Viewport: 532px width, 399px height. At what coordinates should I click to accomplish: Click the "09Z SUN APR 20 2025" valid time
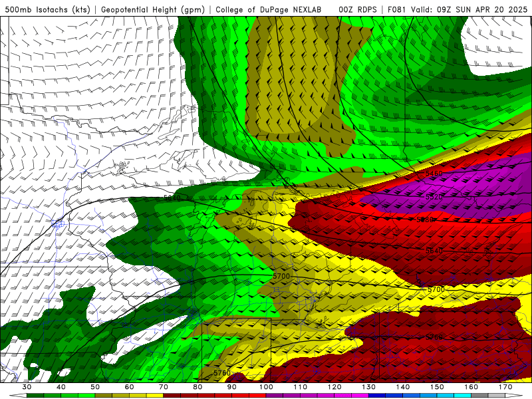(x=482, y=9)
